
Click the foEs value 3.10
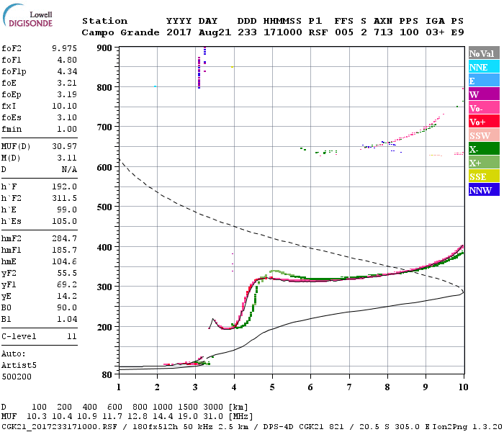[67, 117]
